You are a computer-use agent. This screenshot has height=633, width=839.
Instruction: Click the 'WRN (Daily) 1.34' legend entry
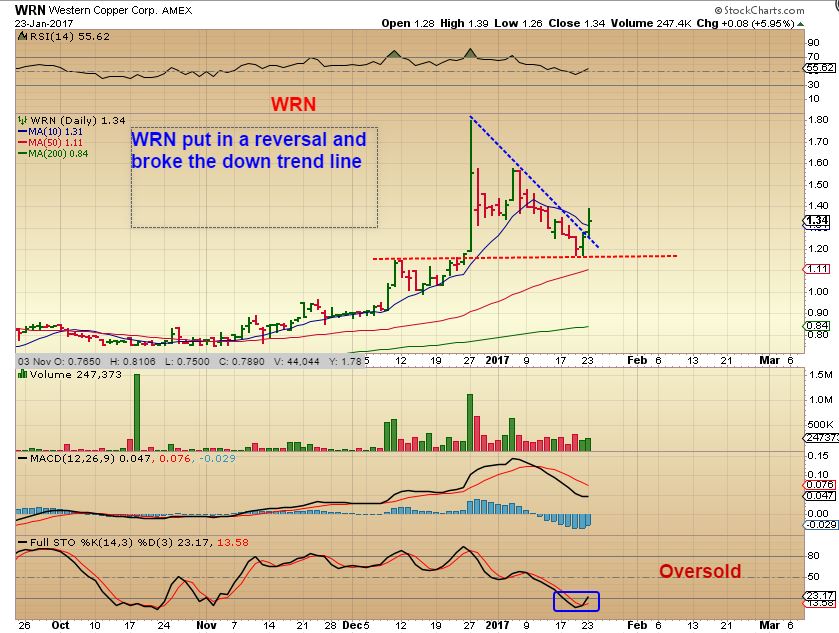78,120
